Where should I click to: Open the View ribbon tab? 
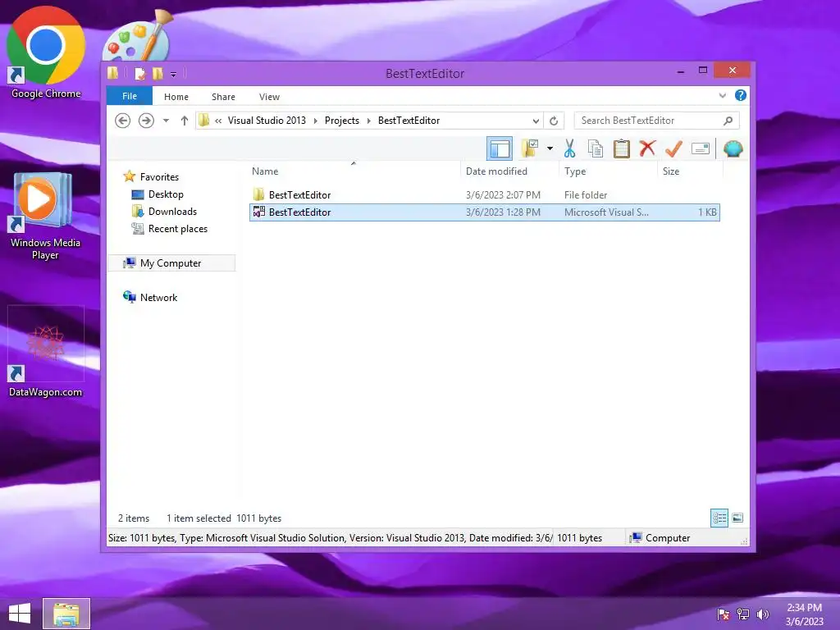pos(269,97)
